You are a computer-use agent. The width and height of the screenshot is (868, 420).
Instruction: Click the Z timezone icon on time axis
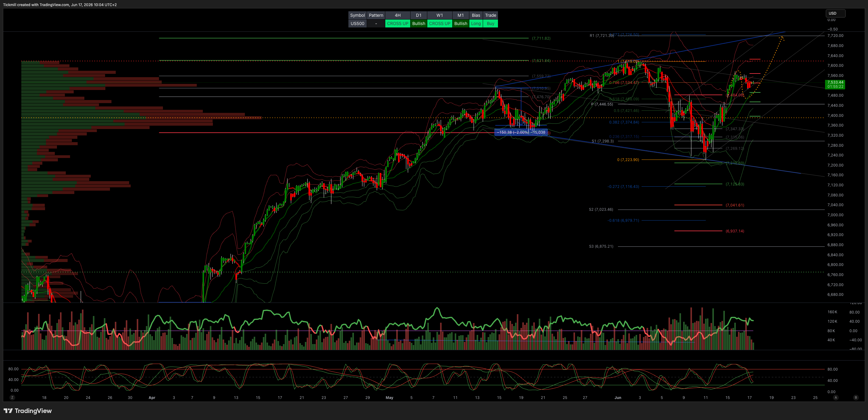point(12,397)
